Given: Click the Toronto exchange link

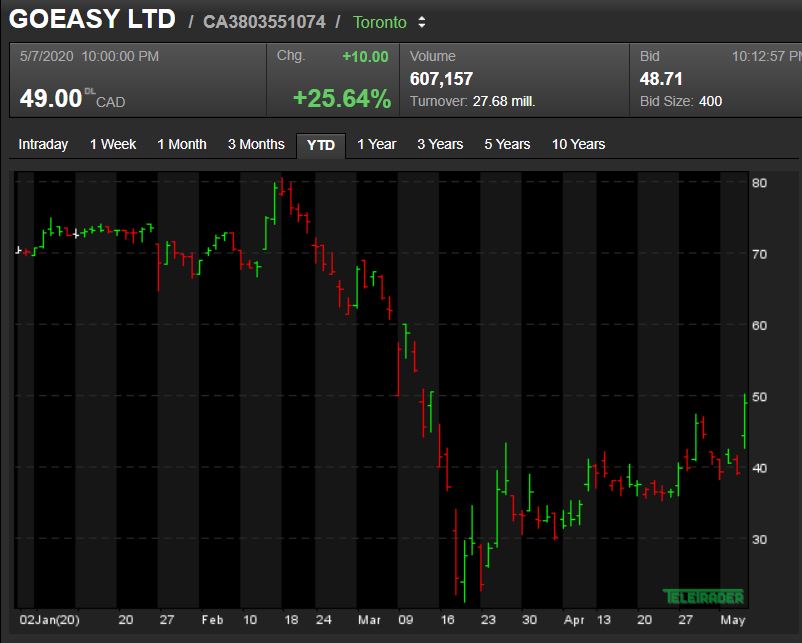Looking at the screenshot, I should (380, 23).
